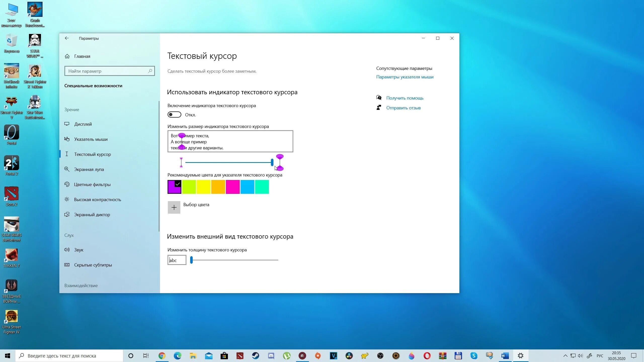The image size is (644, 362).
Task: Launch Discord from the taskbar
Action: (x=271, y=356)
